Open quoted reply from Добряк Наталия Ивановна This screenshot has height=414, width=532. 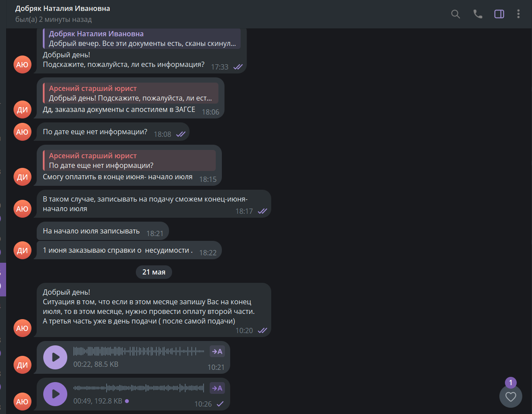pyautogui.click(x=142, y=38)
